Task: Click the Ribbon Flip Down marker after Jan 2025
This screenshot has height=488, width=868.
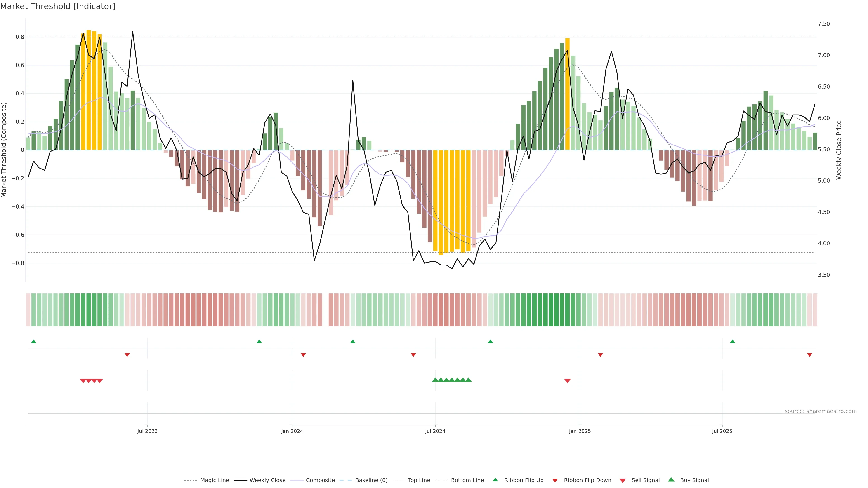Action: click(600, 355)
